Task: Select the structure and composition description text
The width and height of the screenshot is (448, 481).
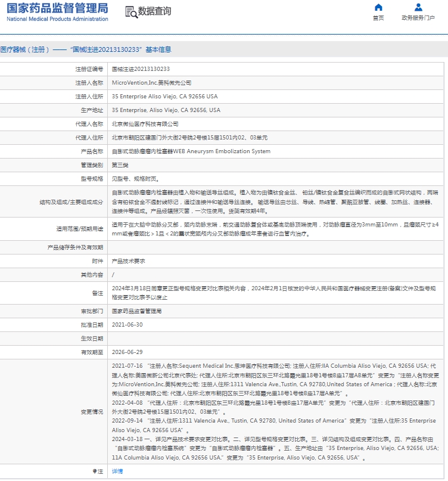Action: point(275,202)
